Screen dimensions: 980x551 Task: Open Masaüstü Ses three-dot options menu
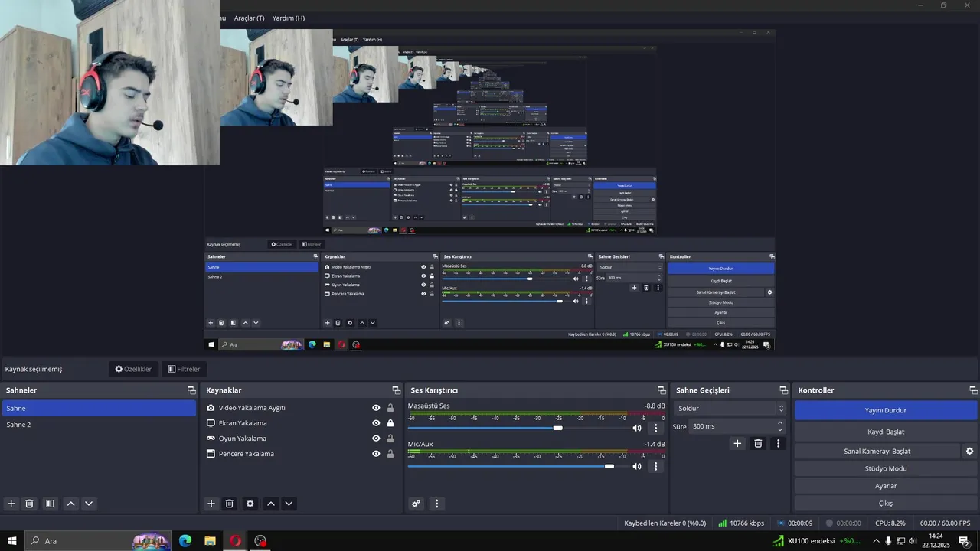pyautogui.click(x=655, y=428)
